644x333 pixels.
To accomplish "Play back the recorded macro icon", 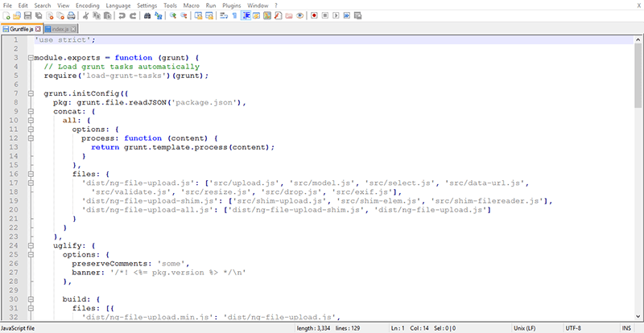I will tap(336, 15).
